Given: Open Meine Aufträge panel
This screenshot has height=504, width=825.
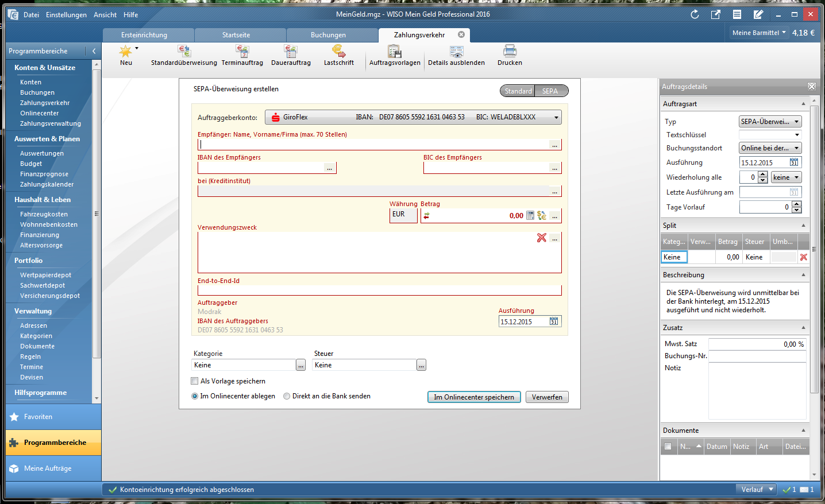Looking at the screenshot, I should click(x=53, y=468).
